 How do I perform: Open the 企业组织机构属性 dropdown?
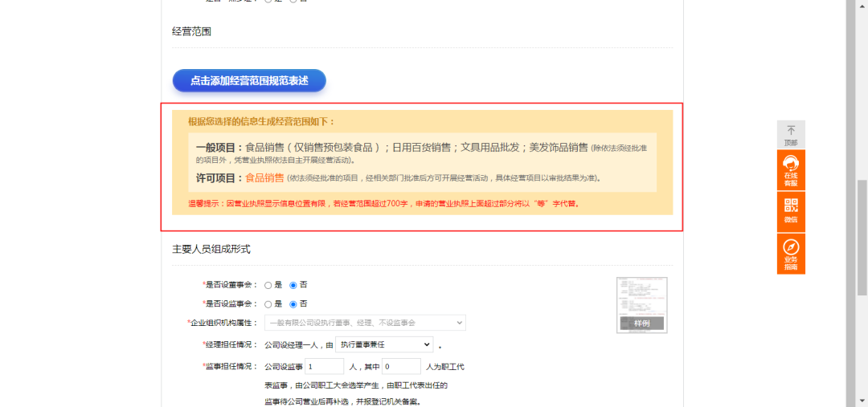point(366,323)
